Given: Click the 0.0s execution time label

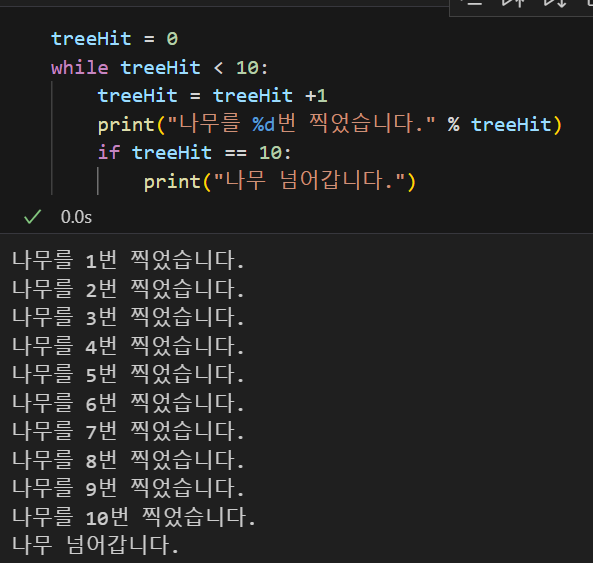Looking at the screenshot, I should [x=76, y=217].
